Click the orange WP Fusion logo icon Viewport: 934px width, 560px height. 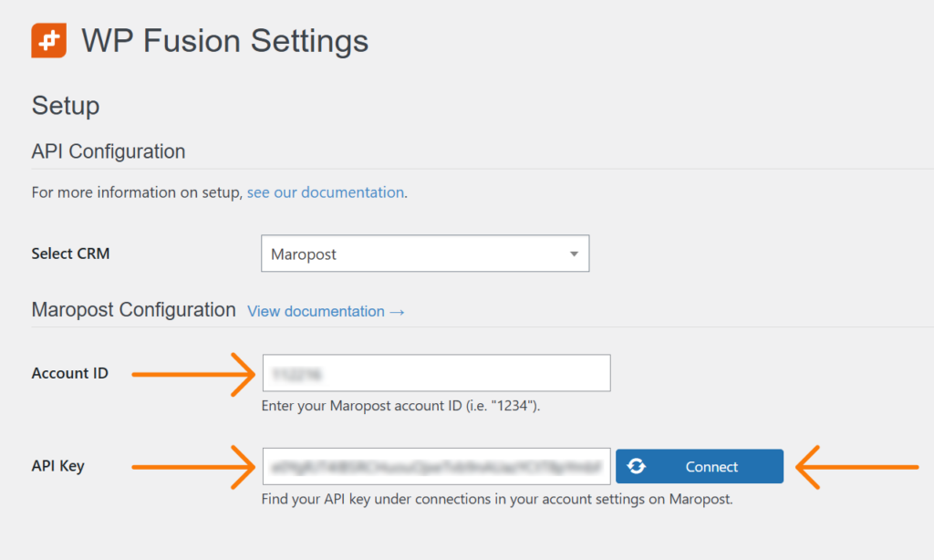pyautogui.click(x=48, y=40)
